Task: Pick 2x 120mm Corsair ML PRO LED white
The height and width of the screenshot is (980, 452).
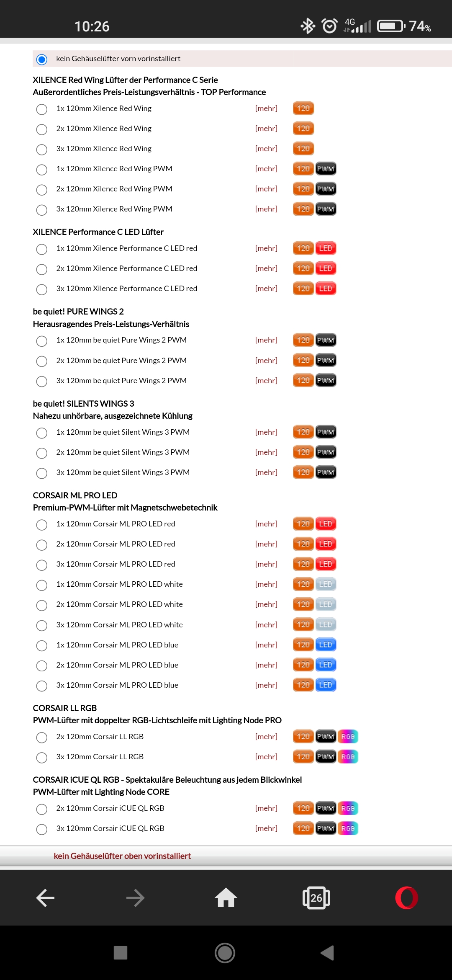Action: 42,605
